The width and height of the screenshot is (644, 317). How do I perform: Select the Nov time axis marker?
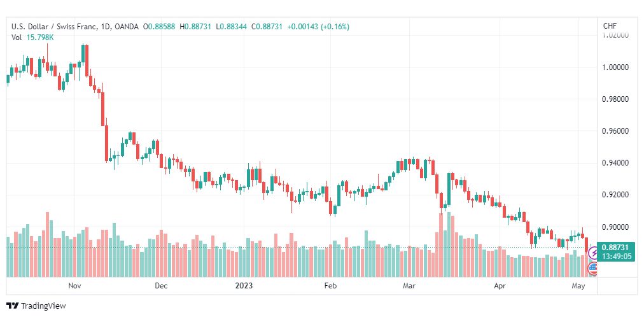(74, 285)
